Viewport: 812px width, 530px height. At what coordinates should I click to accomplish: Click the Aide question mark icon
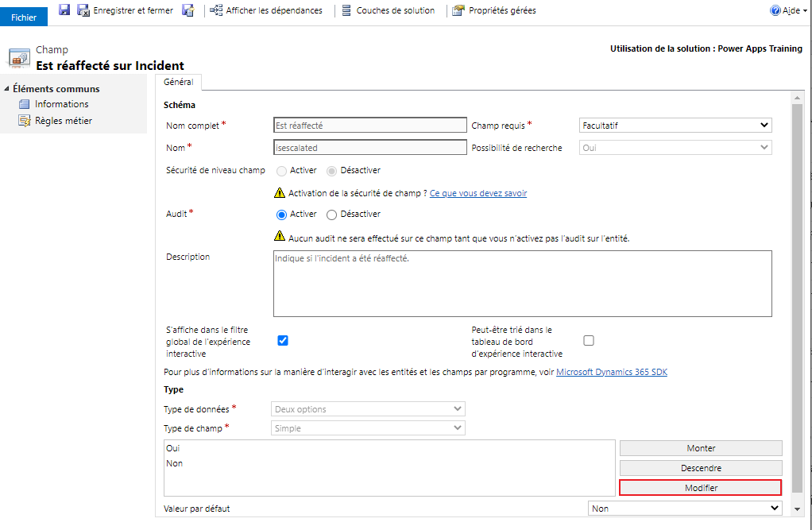tap(775, 10)
